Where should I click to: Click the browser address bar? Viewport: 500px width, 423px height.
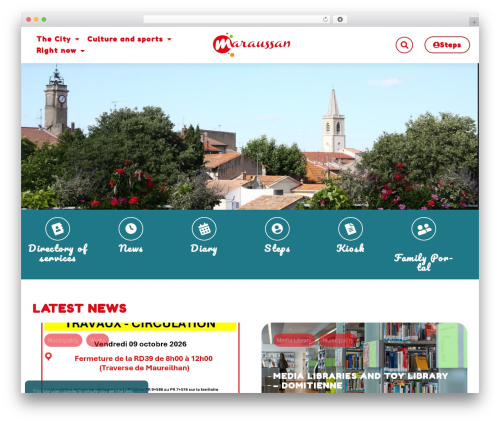click(233, 19)
